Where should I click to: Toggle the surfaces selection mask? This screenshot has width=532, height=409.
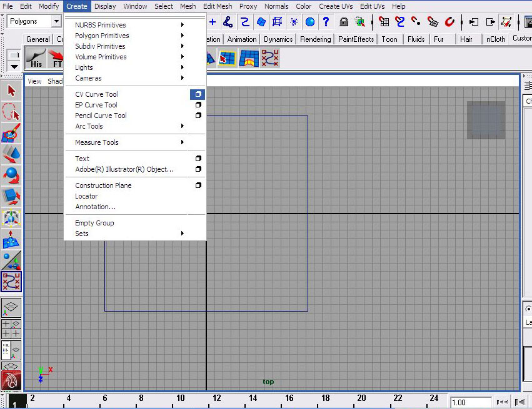click(x=261, y=22)
